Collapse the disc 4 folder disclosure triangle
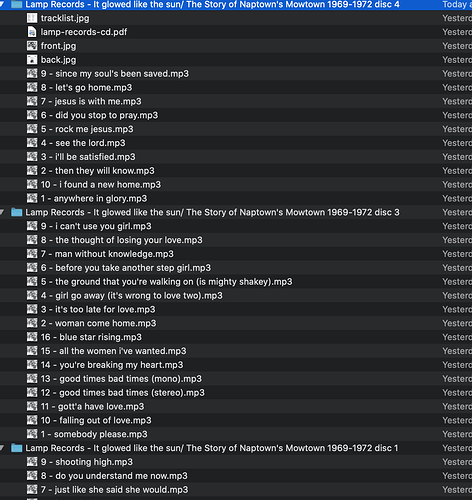 2,4
